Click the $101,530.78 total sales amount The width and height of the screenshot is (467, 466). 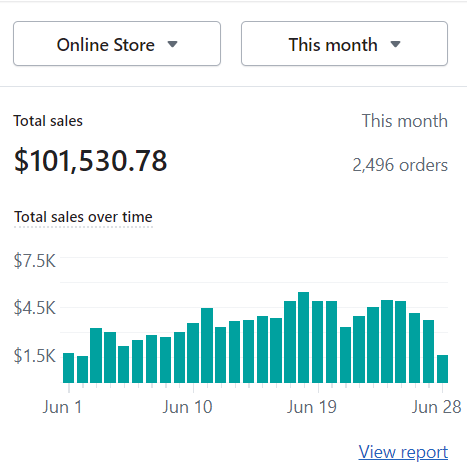click(90, 161)
